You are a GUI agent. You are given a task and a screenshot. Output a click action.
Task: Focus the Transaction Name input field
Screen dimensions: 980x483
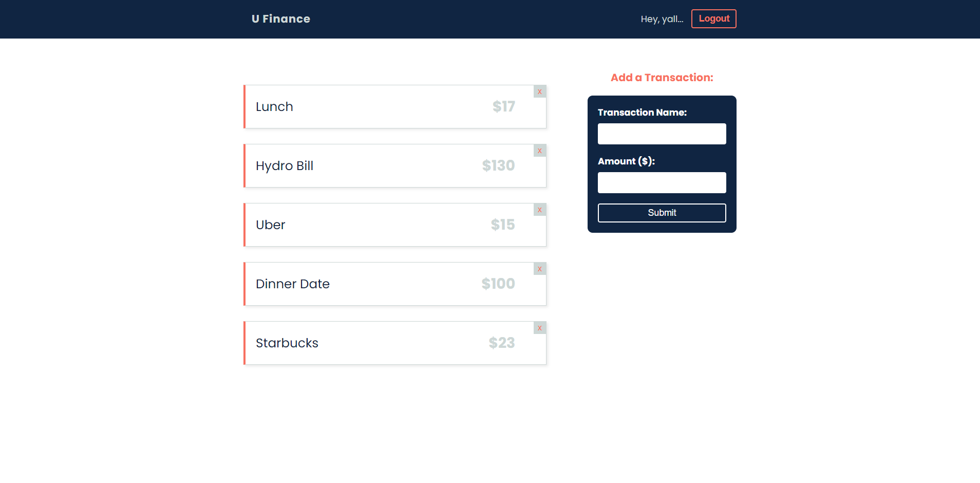(x=662, y=134)
